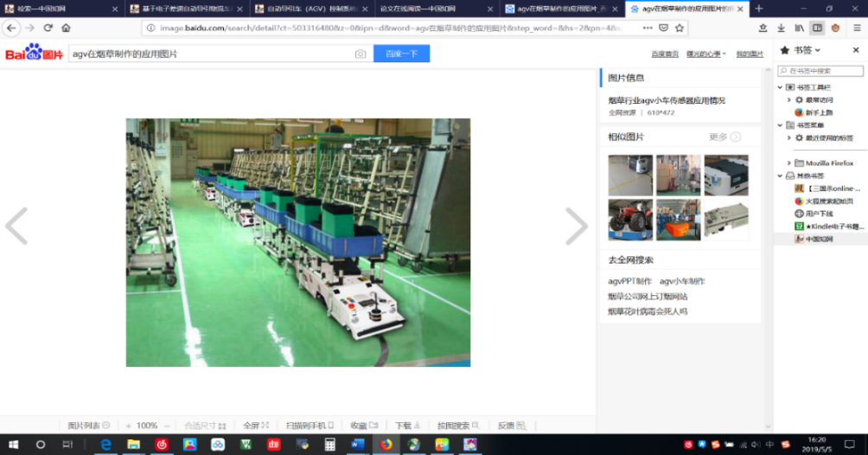The height and width of the screenshot is (455, 868).
Task: Collapse the 其他书签 folder
Action: 781,176
